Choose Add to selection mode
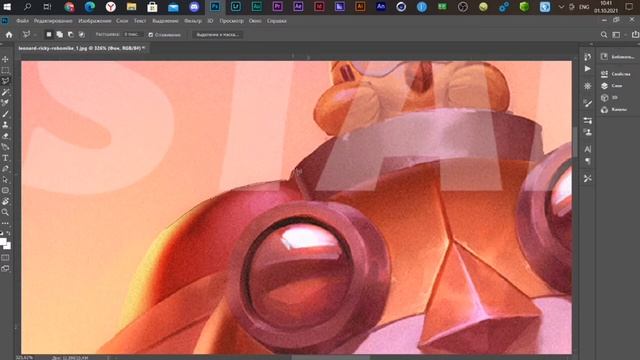The image size is (640, 360). [x=60, y=35]
